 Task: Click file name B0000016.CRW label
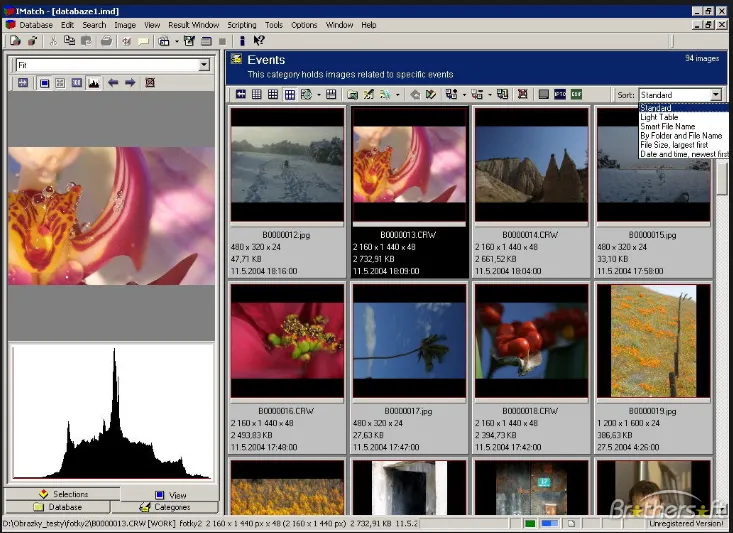(286, 411)
